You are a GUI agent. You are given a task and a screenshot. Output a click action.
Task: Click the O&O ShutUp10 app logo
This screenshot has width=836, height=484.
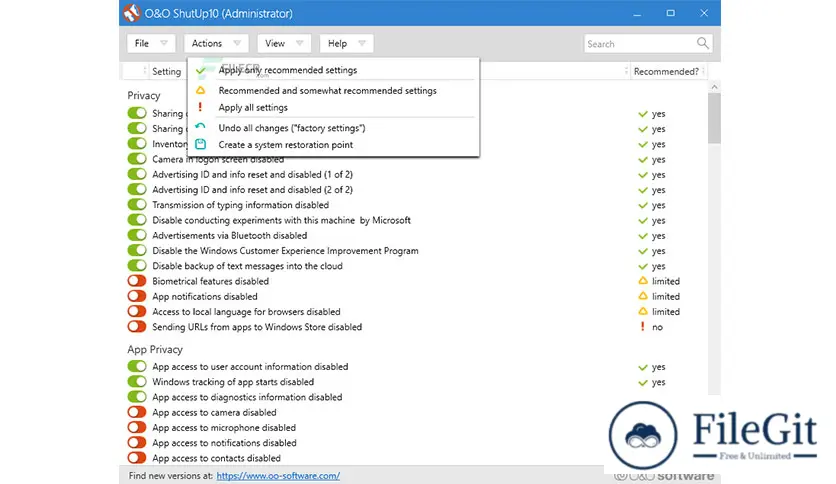[x=132, y=13]
